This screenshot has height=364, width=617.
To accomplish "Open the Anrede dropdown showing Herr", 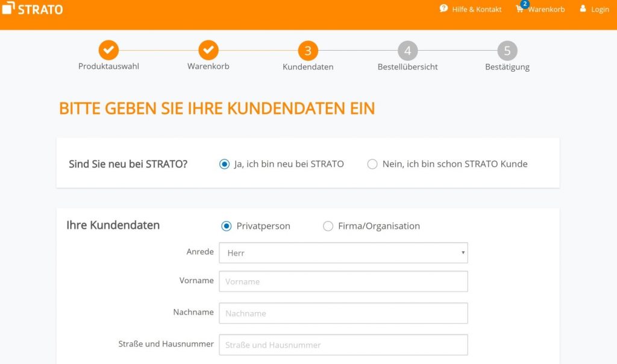I will coord(343,253).
